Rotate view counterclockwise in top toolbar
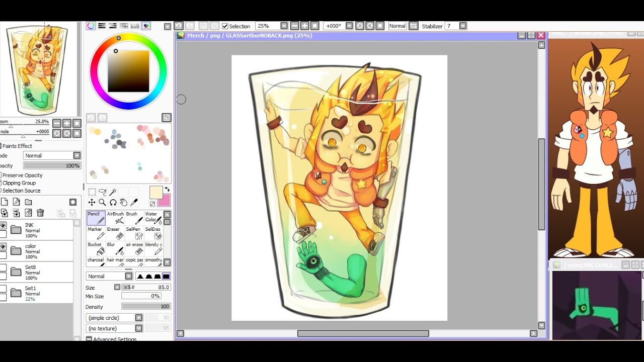The width and height of the screenshot is (644, 362). pyautogui.click(x=359, y=26)
